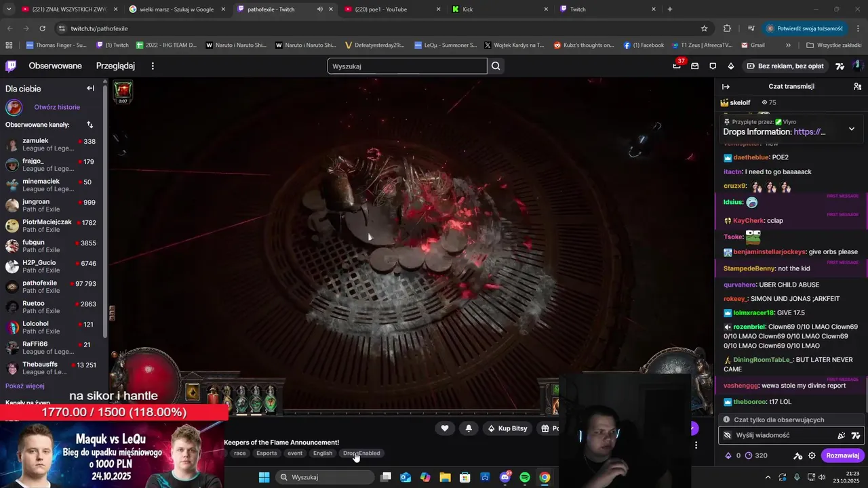Click the Bits balance icon showing 0

(x=728, y=455)
